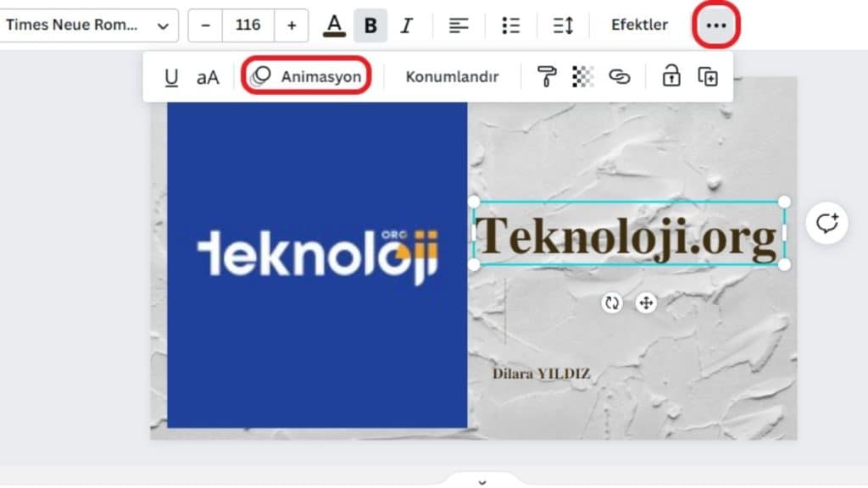Open the Konumlandır menu
The height and width of the screenshot is (488, 868).
tap(452, 77)
